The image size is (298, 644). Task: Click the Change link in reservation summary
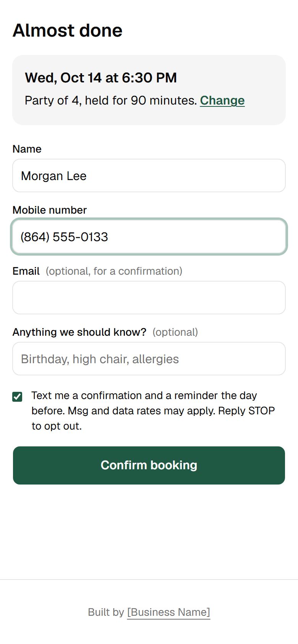(x=222, y=100)
